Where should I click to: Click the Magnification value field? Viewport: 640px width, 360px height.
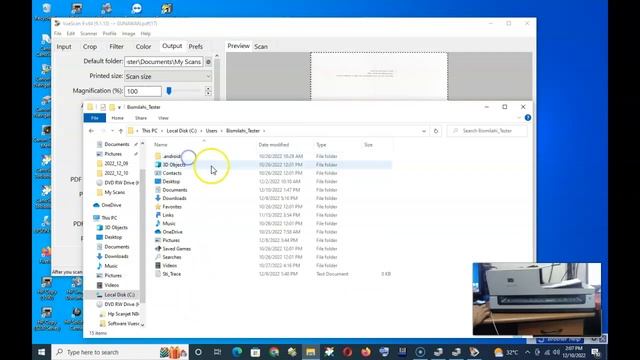click(x=143, y=91)
